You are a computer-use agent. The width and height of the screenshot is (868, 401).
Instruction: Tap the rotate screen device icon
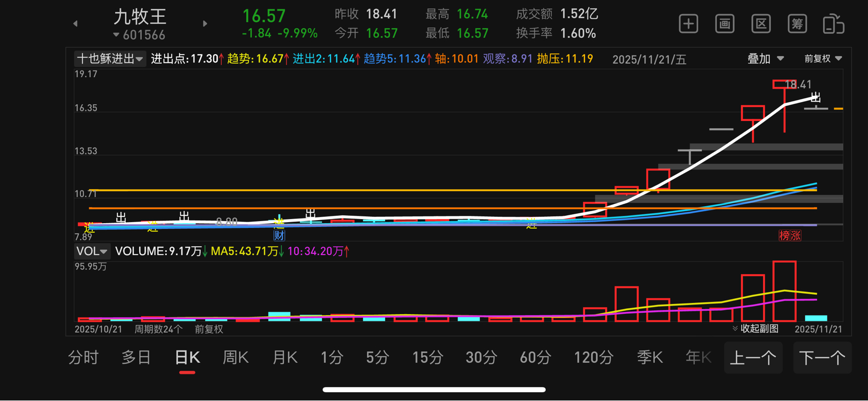pyautogui.click(x=834, y=24)
